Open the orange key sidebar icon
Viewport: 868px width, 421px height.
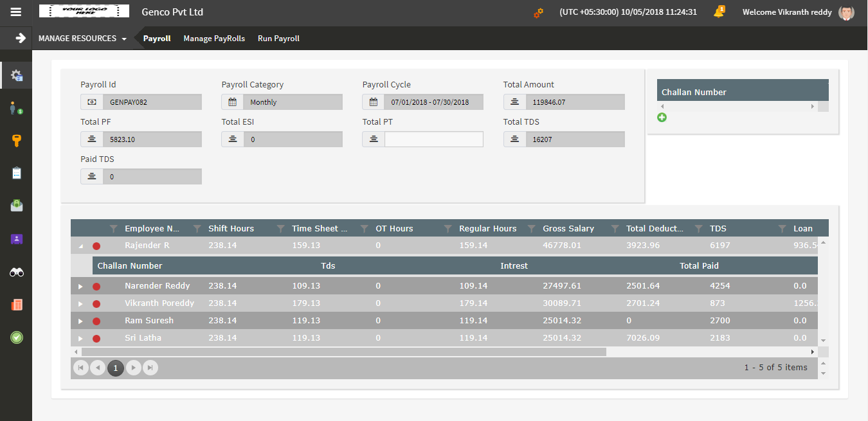(17, 141)
